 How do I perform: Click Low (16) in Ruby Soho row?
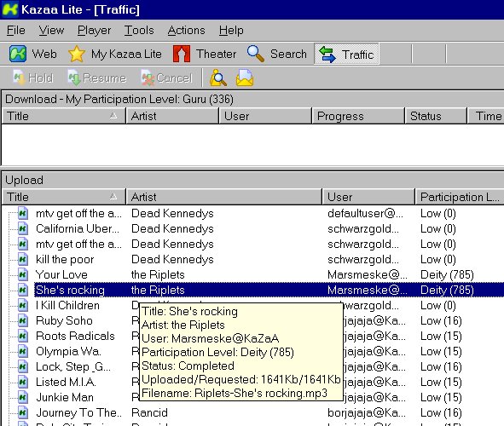point(441,320)
